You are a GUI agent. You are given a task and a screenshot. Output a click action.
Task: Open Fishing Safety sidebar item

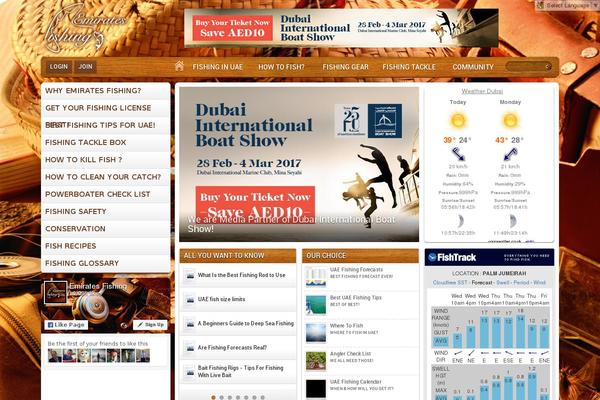106,212
